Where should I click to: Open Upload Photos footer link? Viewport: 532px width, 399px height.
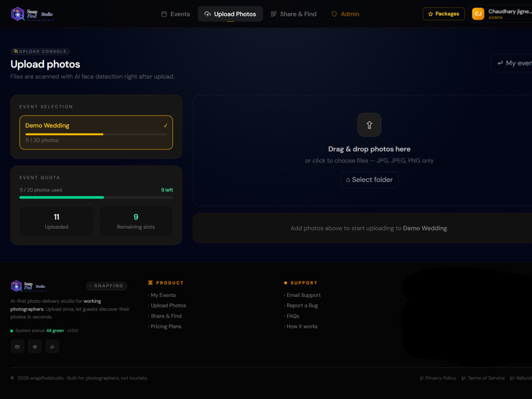pos(168,305)
